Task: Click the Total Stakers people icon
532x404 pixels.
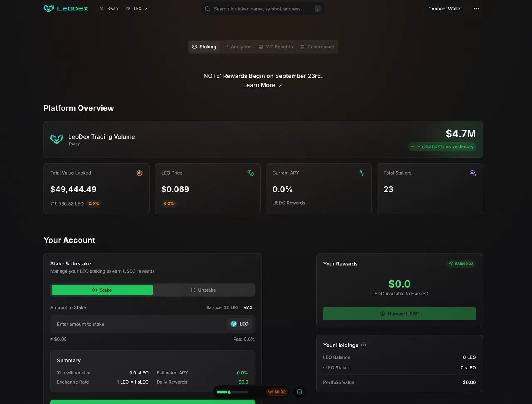Action: 473,173
